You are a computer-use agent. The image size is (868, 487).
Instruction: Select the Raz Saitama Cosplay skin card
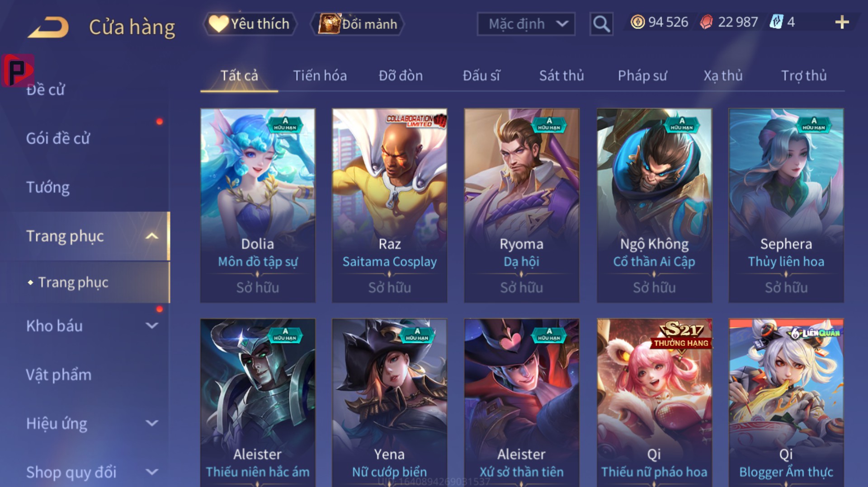[390, 206]
